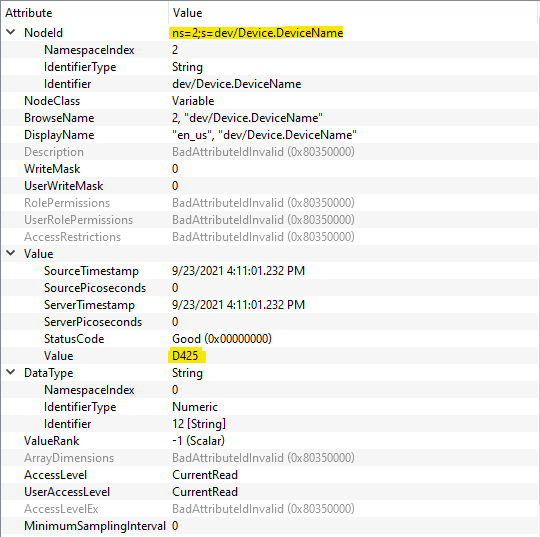Select the highlighted NodeId value ns=2;s=dev/Device.DeviceName
The height and width of the screenshot is (537, 540).
(257, 33)
